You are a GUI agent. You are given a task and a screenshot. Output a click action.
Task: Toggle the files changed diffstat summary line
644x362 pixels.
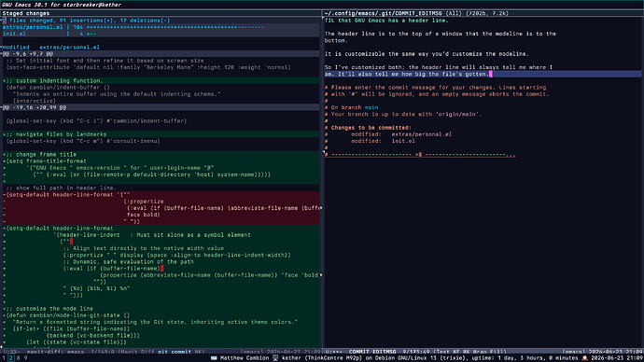pyautogui.click(x=86, y=21)
